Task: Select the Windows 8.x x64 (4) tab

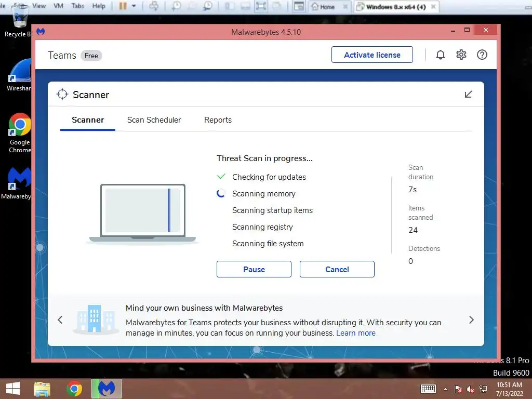Action: 395,7
